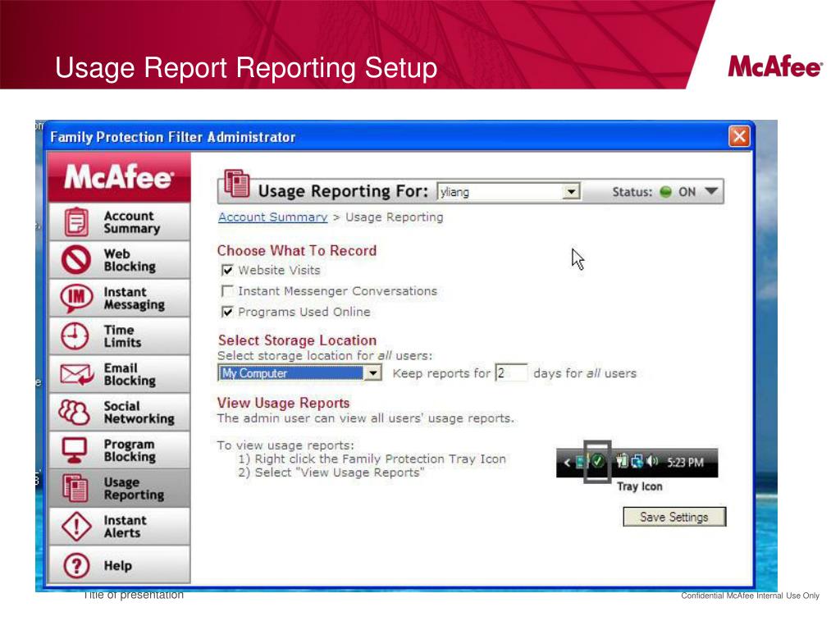
Task: Click the tray expand arrow icon
Action: pos(567,462)
